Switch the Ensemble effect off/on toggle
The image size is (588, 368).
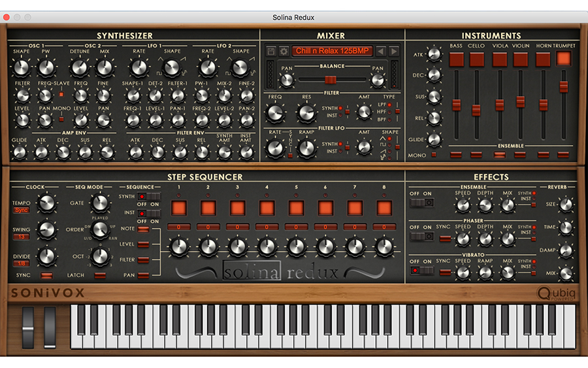pyautogui.click(x=421, y=203)
